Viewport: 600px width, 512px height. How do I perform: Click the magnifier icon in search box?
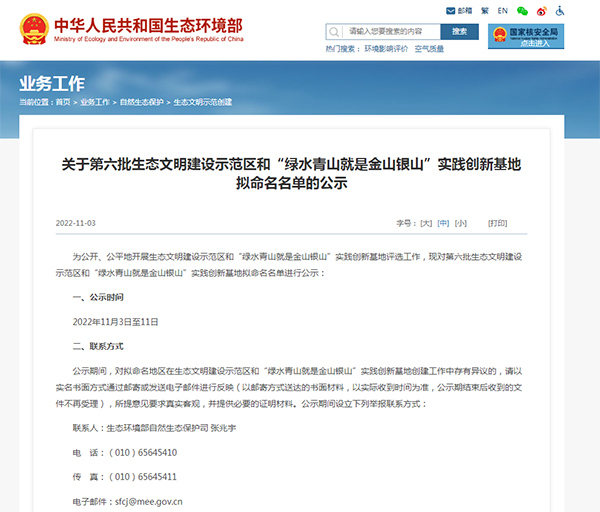click(x=336, y=32)
